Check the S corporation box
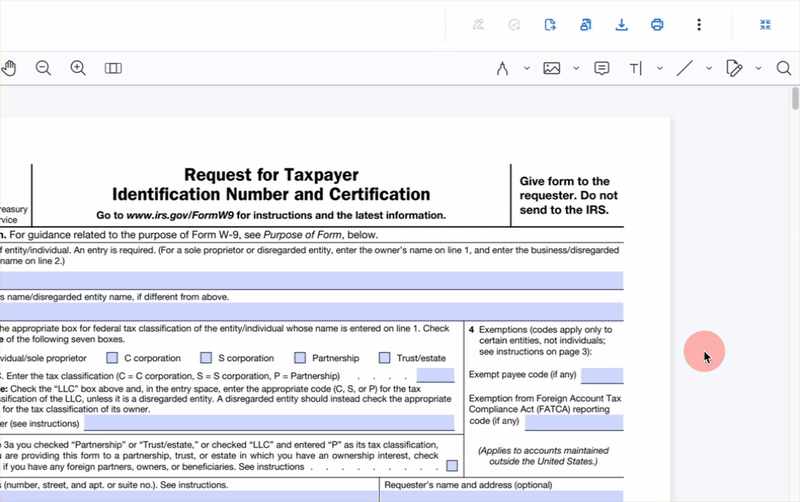This screenshot has height=502, width=800. click(x=206, y=358)
